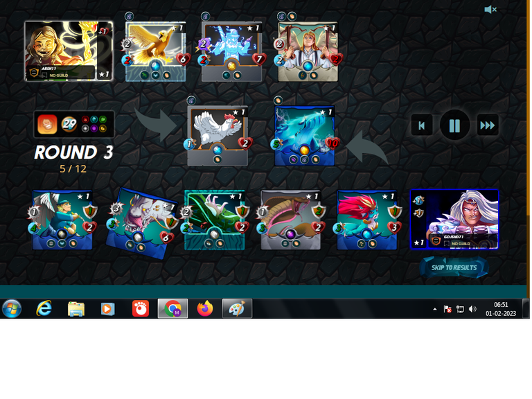Click the blue water element icon
The width and height of the screenshot is (532, 399).
(94, 119)
